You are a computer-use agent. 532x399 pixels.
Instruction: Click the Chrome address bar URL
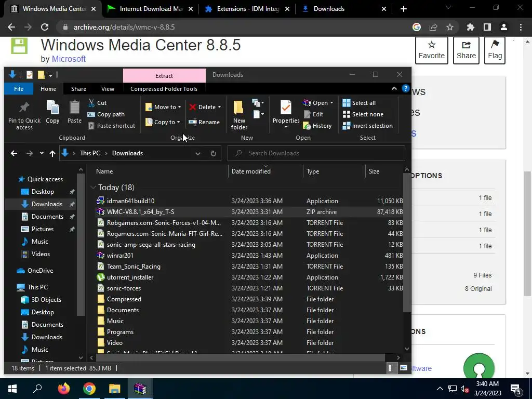[124, 27]
